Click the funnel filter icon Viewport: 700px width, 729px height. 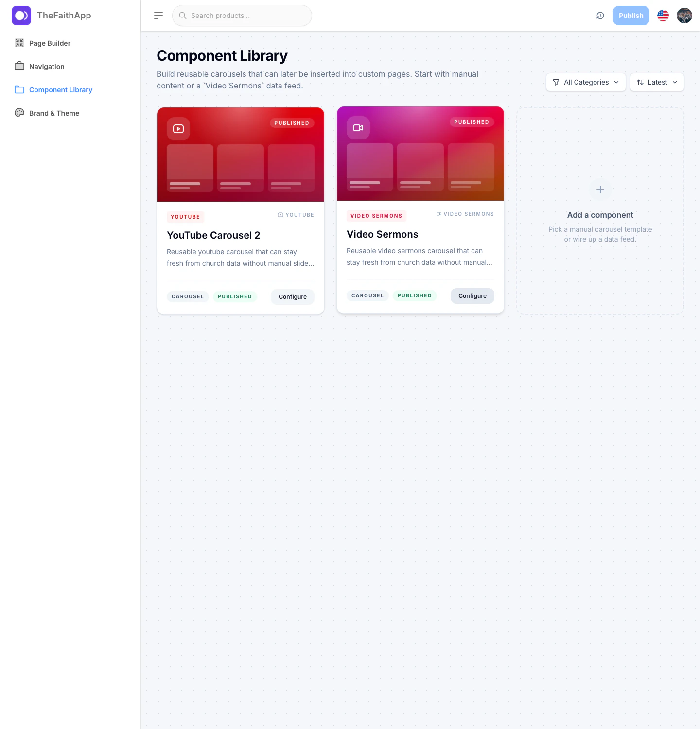pyautogui.click(x=556, y=82)
